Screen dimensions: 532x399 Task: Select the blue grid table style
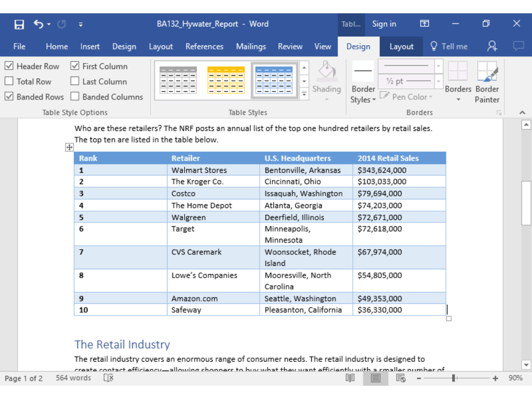274,80
